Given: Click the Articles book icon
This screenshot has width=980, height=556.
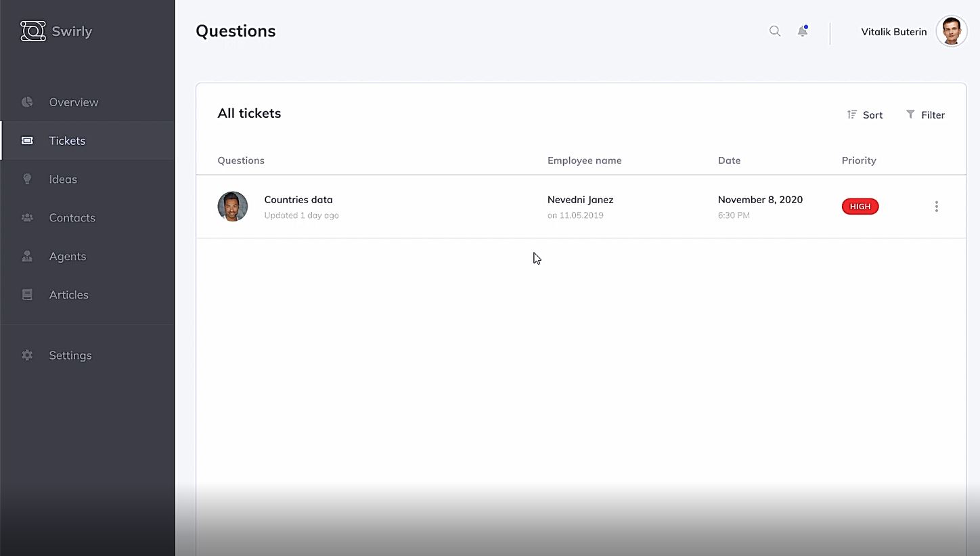Looking at the screenshot, I should coord(27,295).
